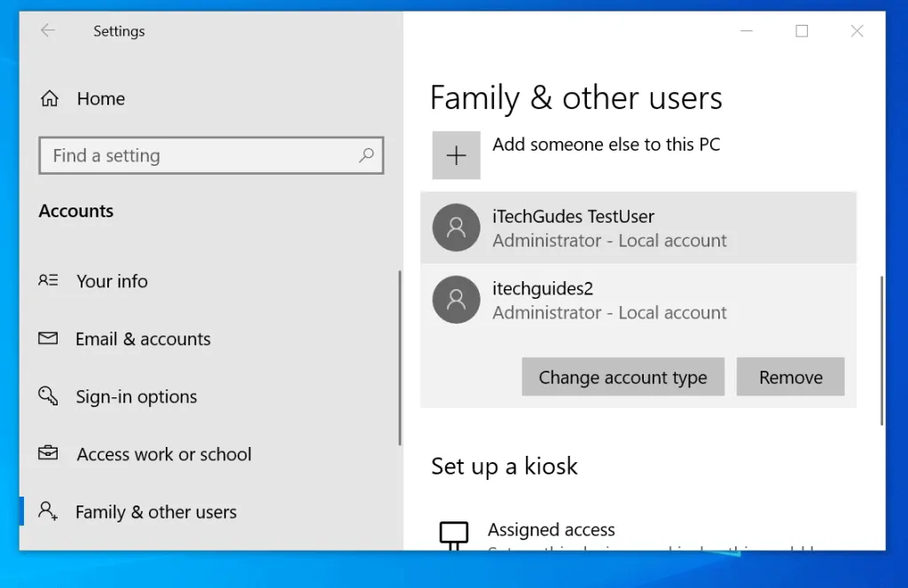
Task: Click the plus icon to add someone
Action: (x=456, y=156)
